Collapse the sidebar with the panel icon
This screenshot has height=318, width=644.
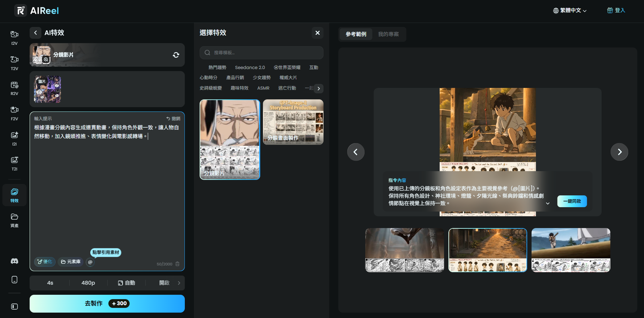14,307
